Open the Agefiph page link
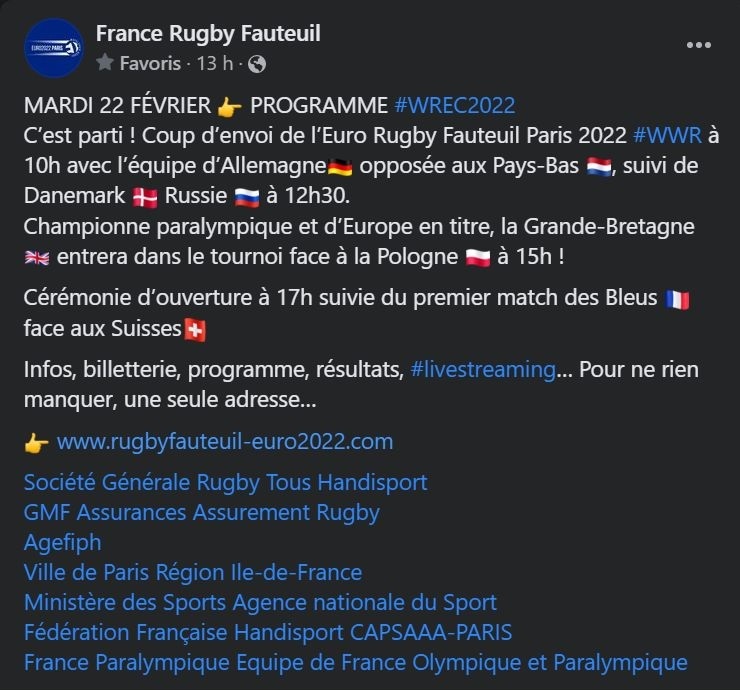 (x=63, y=543)
